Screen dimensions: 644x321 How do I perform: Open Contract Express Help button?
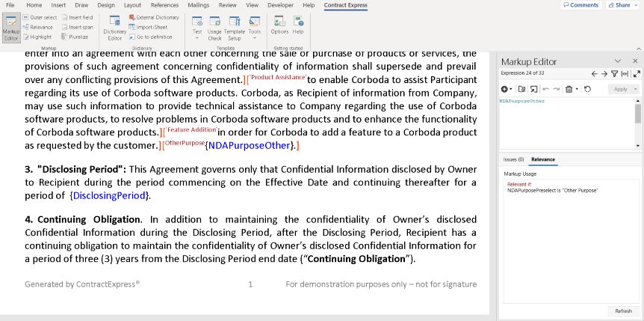point(298,25)
